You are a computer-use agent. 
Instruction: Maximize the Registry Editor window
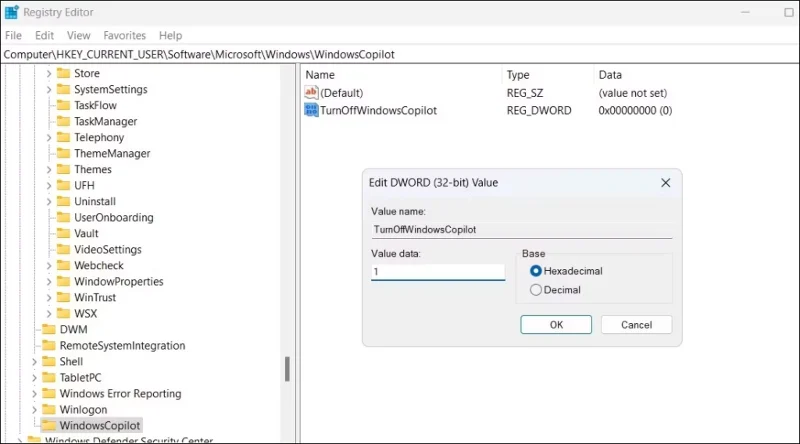point(789,12)
